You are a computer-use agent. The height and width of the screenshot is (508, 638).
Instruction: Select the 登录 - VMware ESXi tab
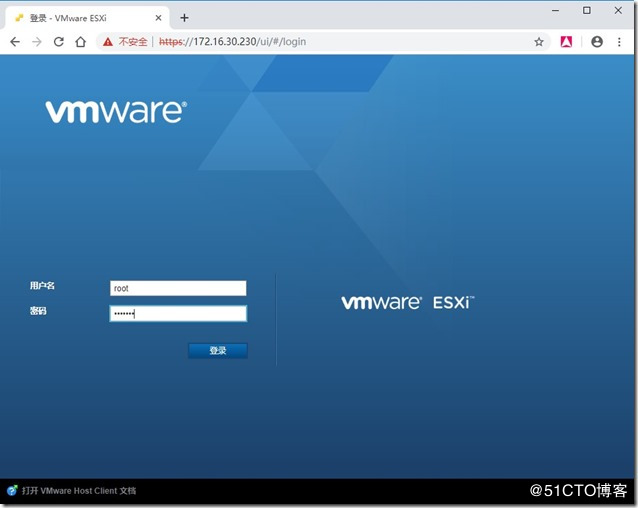87,18
